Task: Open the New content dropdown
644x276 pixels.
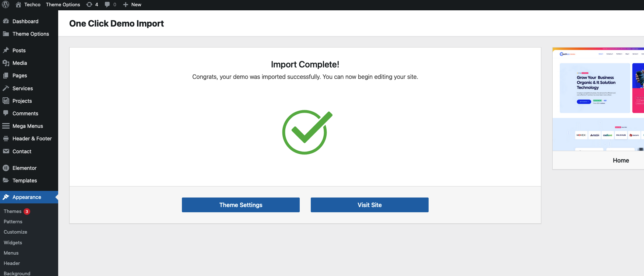Action: pos(132,4)
